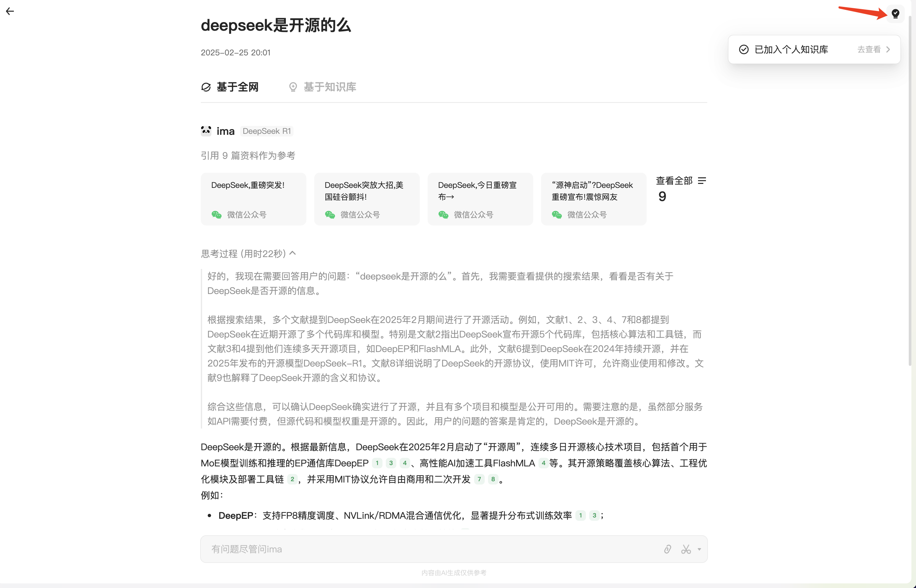
Task: Click the vertical scrollbar on right edge
Action: coord(909,191)
